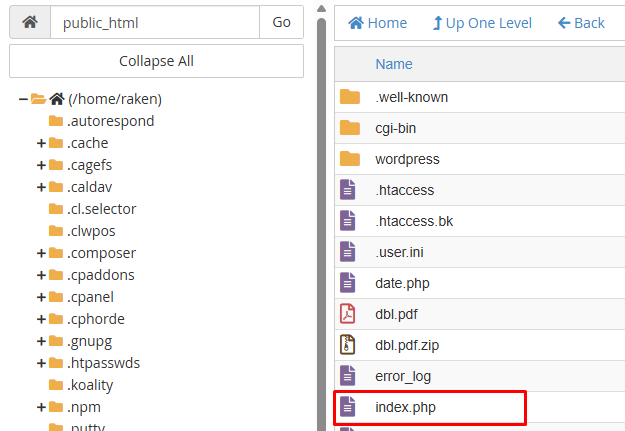Expand the .cache folder in tree
Screen dimensions: 625x431
click(41, 143)
